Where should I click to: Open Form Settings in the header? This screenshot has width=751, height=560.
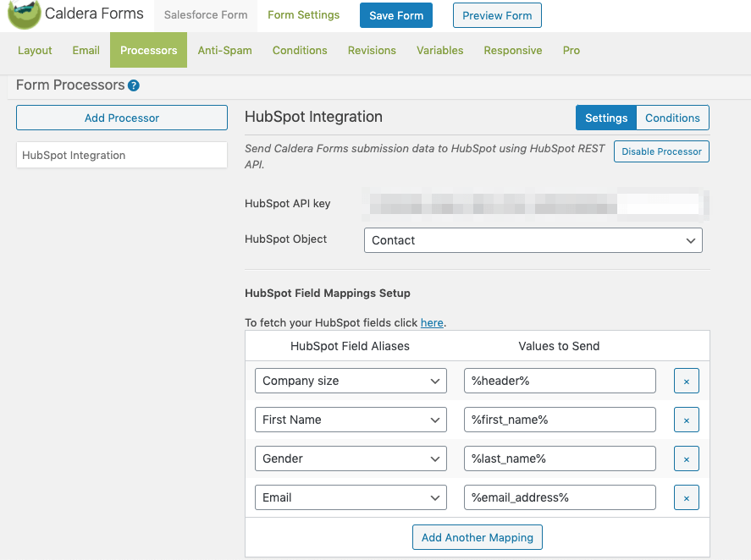click(x=304, y=15)
